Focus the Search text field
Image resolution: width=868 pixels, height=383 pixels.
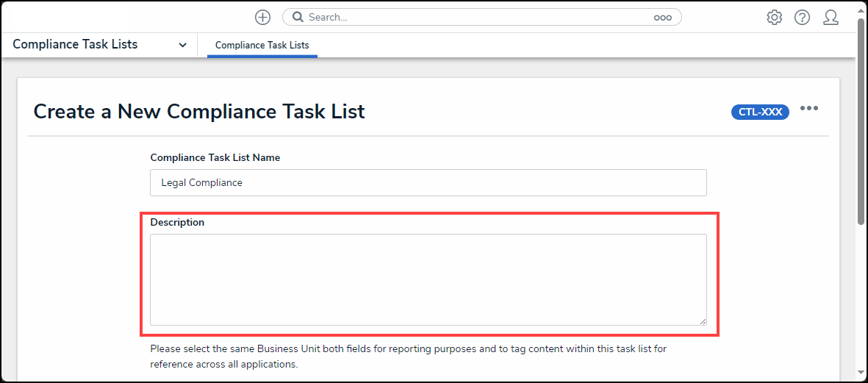pyautogui.click(x=478, y=17)
